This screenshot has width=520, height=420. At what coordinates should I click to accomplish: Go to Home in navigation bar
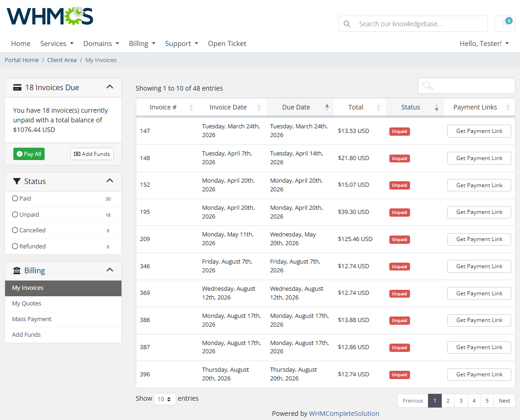click(21, 43)
